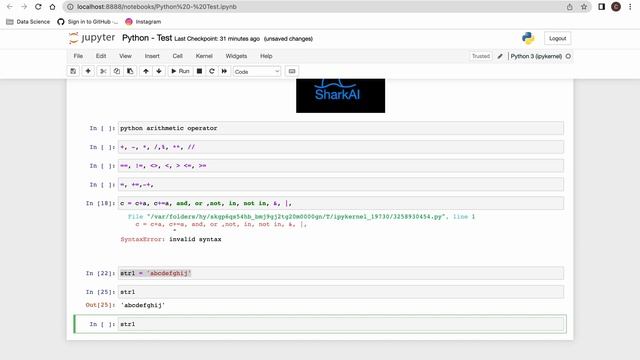Move selected cell up arrow
The image size is (640, 360).
pyautogui.click(x=146, y=71)
